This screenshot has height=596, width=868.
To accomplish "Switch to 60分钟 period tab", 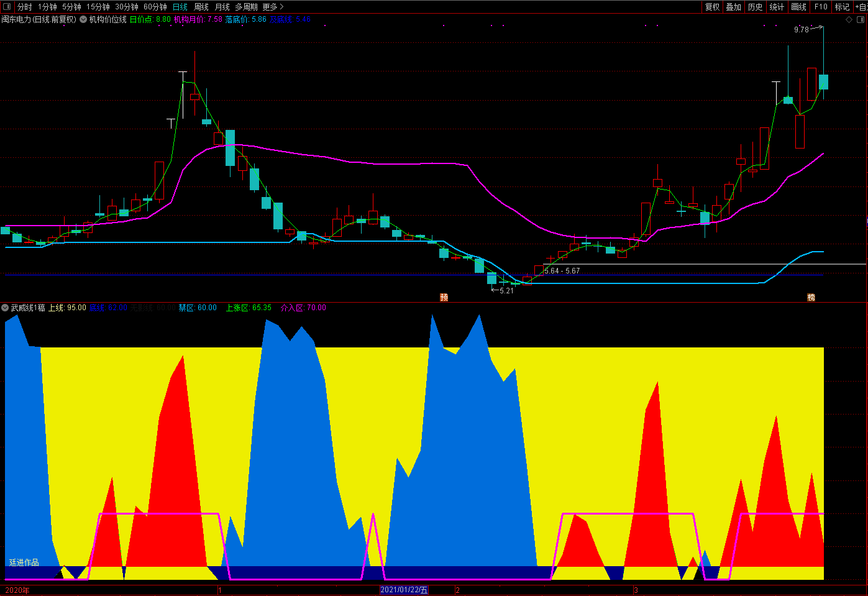I will 155,7.
